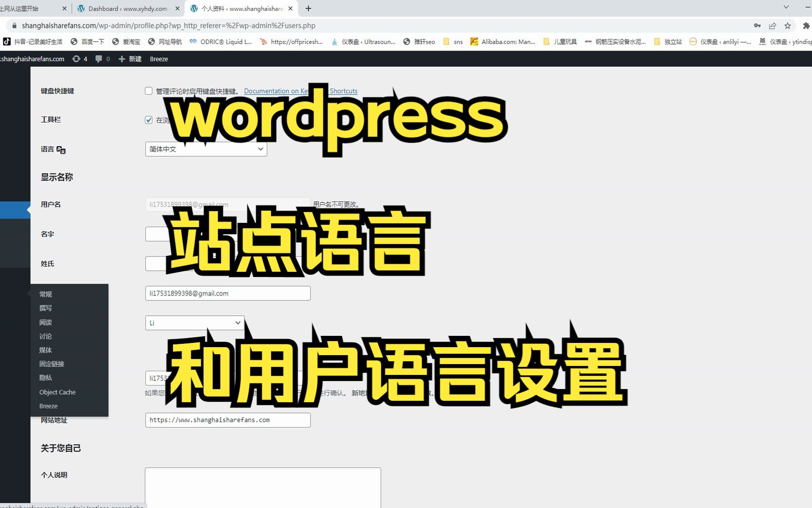The image size is (812, 508).
Task: Open 雅轩seo bookmark
Action: click(419, 41)
